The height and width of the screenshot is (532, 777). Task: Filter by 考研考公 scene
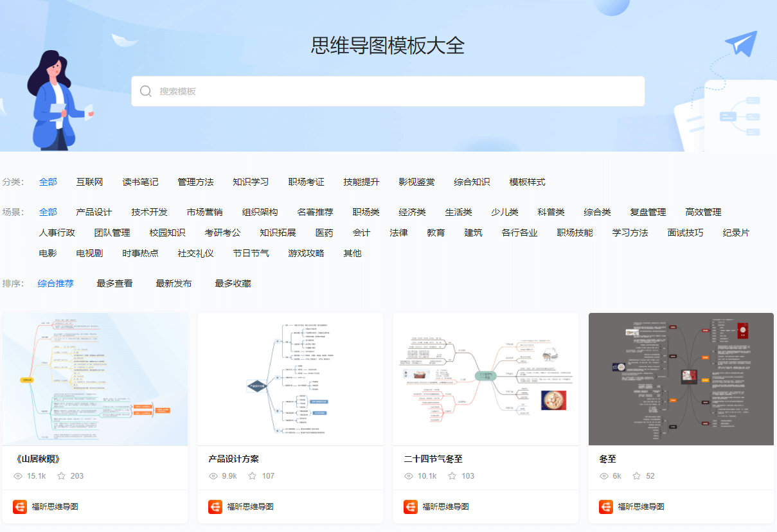tap(222, 233)
